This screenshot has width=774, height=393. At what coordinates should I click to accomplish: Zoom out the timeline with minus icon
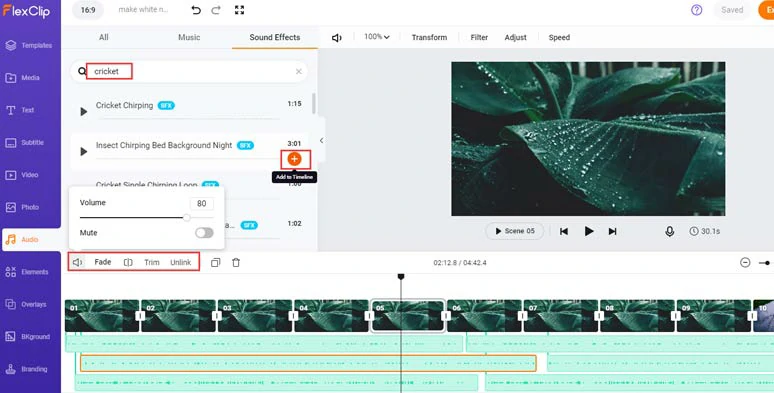745,263
